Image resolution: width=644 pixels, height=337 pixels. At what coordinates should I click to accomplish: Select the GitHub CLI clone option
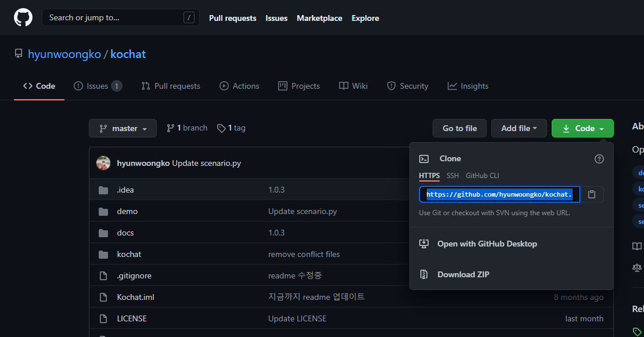[482, 176]
